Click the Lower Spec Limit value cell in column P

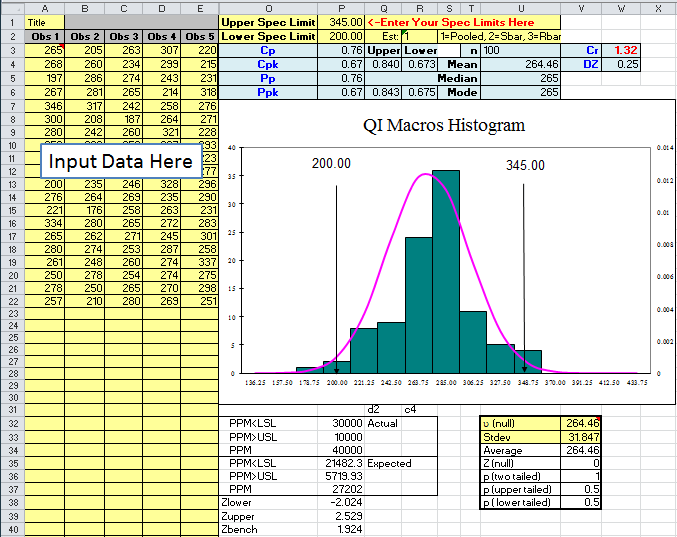pos(341,37)
